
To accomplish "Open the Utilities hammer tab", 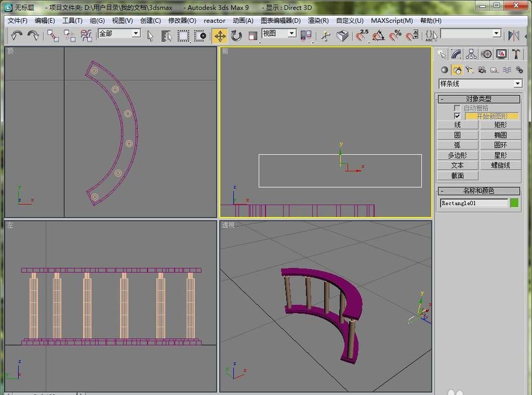I will (516, 54).
